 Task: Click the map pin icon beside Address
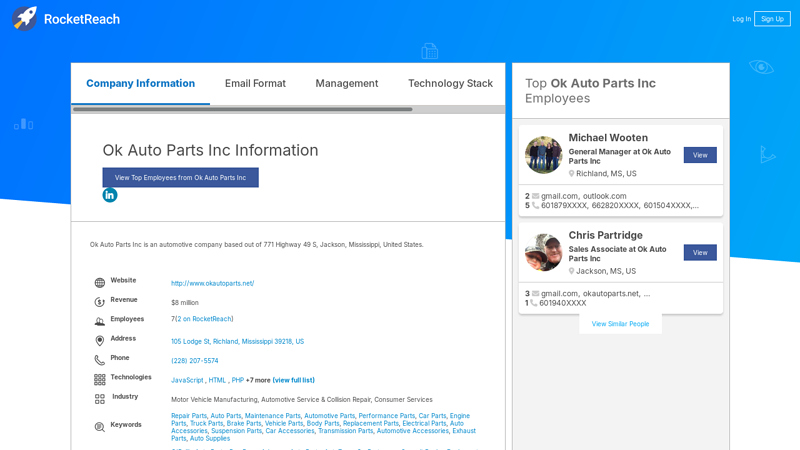(x=99, y=341)
